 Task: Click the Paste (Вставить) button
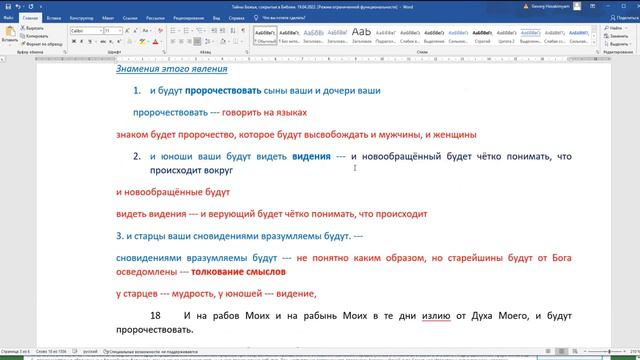(9, 34)
